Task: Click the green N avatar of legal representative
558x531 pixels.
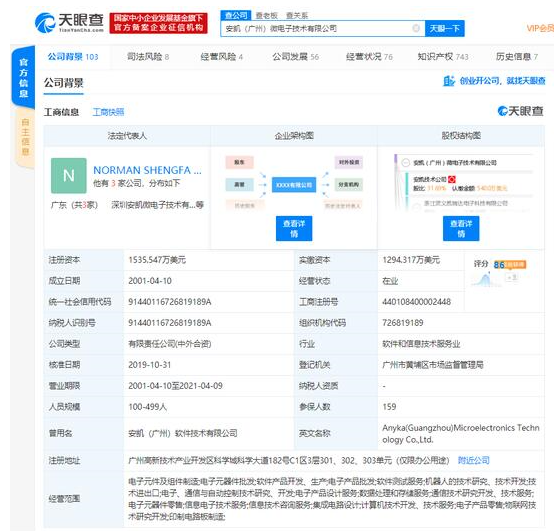Action: tap(69, 175)
